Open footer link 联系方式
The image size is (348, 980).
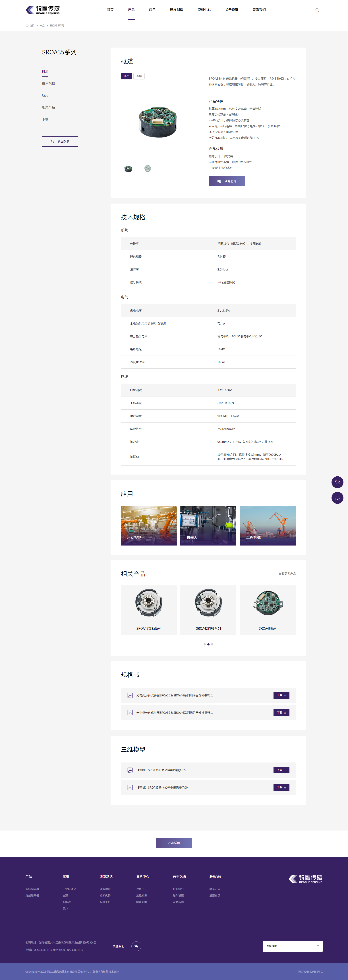(215, 889)
